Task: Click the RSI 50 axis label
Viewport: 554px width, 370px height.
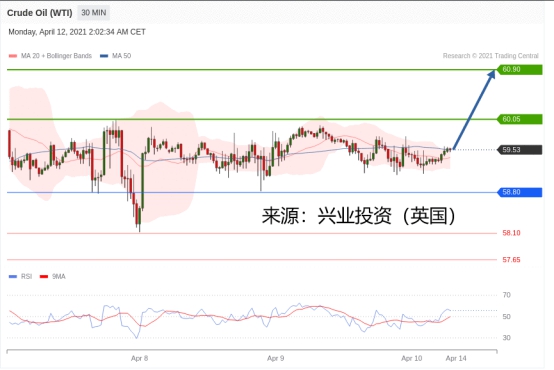Action: point(506,317)
